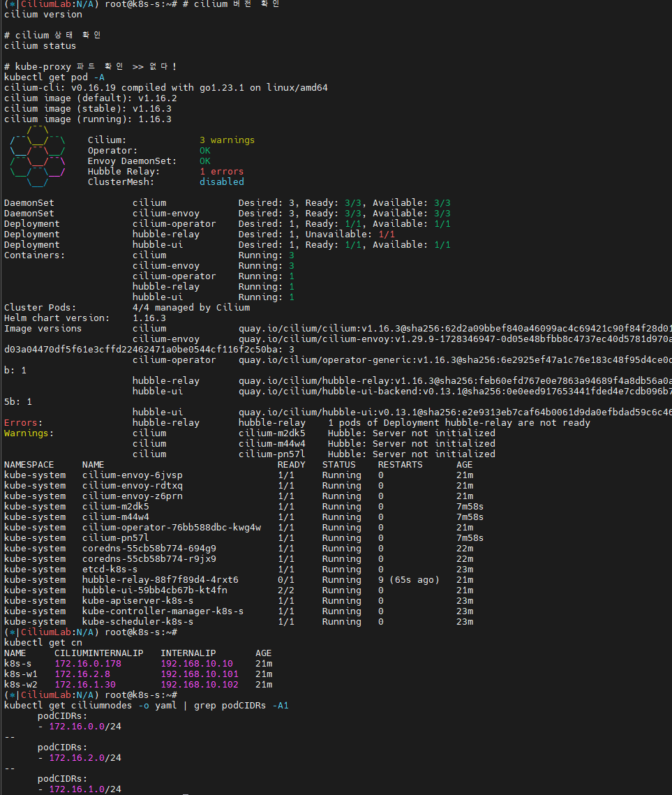This screenshot has height=795, width=672.
Task: Click the NAMESPACE column header
Action: [x=29, y=465]
